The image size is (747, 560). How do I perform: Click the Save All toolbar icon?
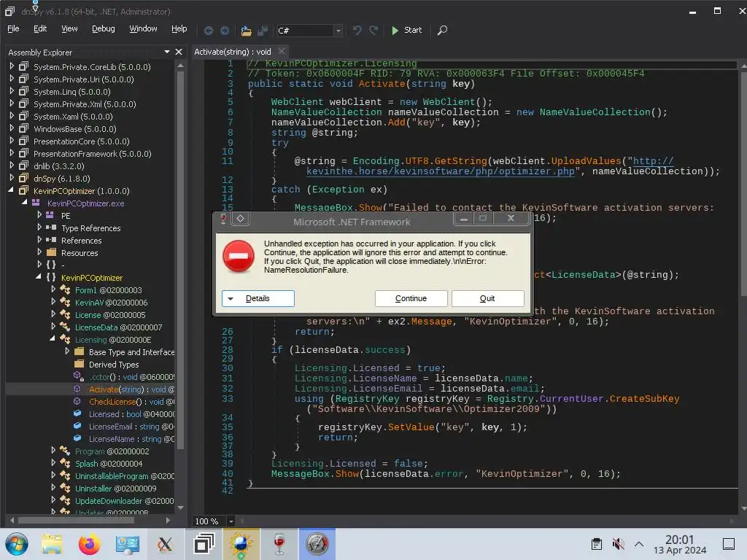tap(263, 31)
